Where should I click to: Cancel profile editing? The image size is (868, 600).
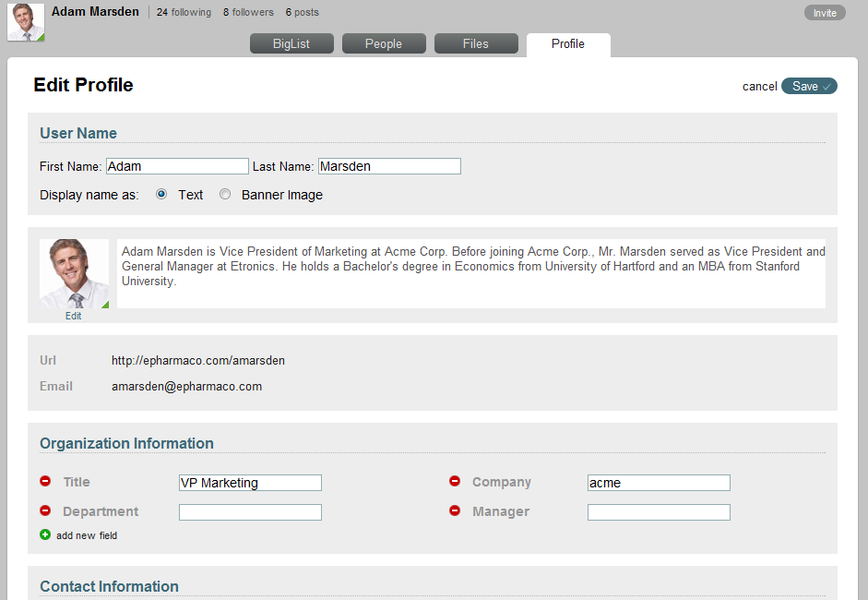759,86
